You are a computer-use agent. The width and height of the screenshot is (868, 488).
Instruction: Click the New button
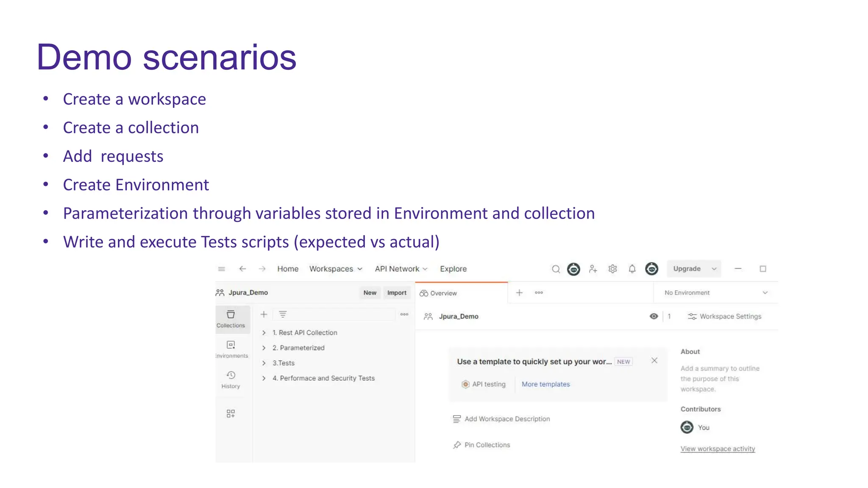pos(370,293)
